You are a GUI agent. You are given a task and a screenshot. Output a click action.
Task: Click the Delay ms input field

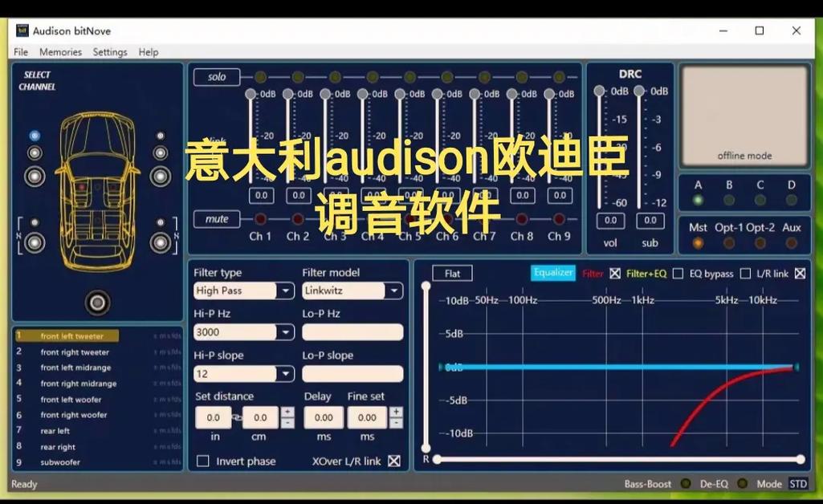pos(324,417)
